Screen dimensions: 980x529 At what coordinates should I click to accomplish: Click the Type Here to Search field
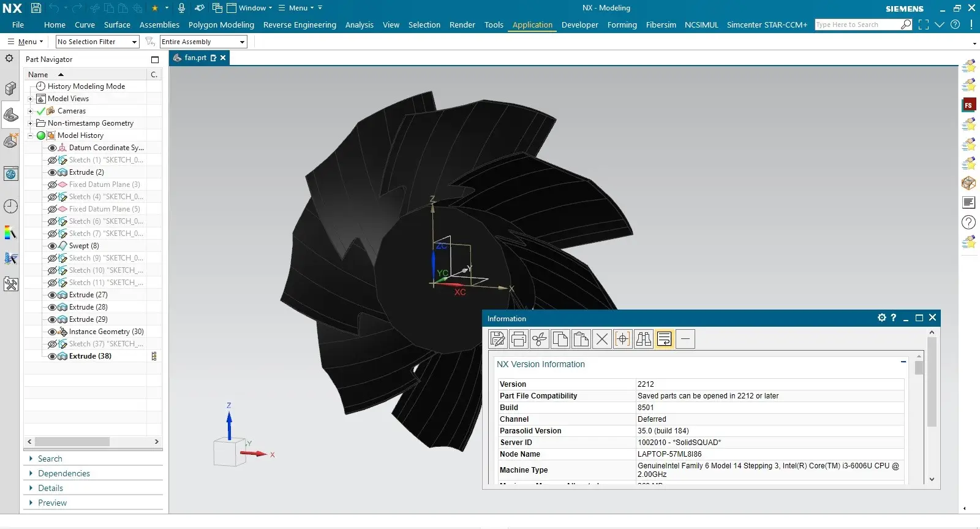[x=857, y=25]
